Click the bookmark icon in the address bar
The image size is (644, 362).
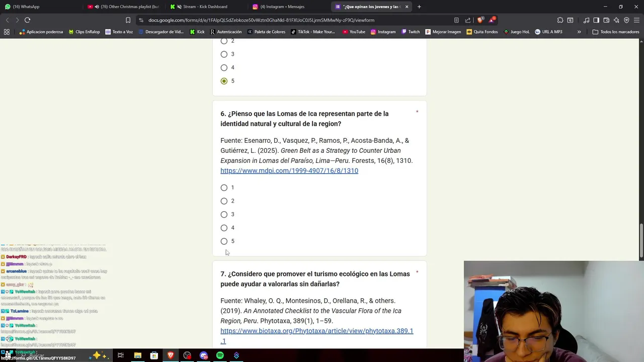point(128,20)
